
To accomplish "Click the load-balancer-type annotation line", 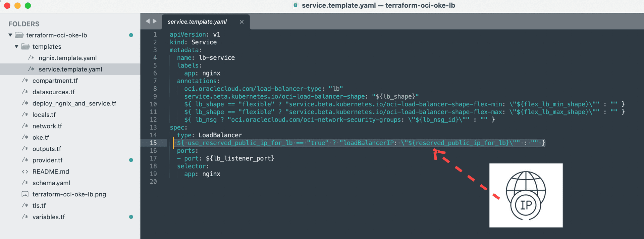I will [x=264, y=89].
